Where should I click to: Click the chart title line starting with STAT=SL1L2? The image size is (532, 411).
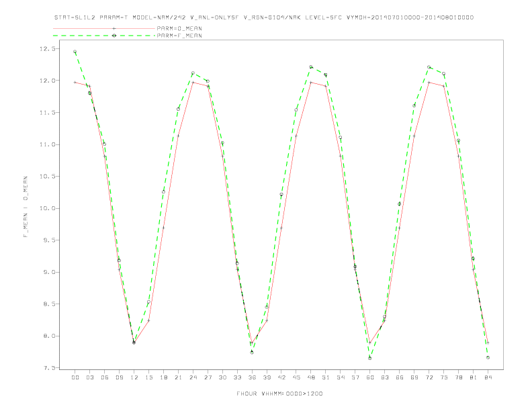[x=263, y=17]
